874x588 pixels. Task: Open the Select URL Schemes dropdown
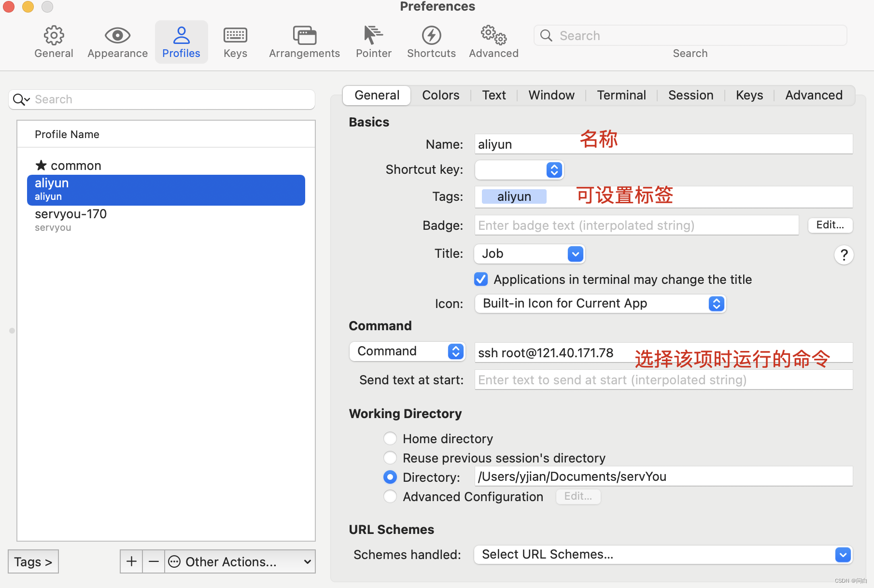tap(663, 554)
